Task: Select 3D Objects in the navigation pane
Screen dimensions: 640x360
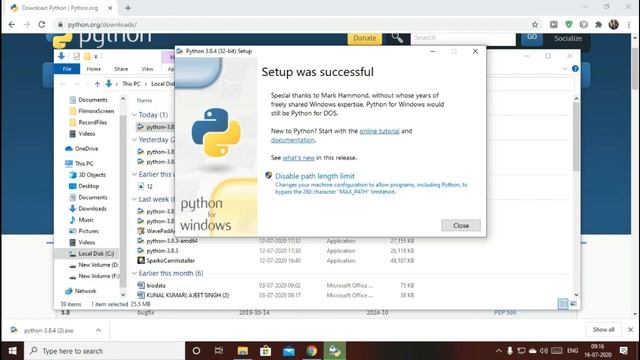Action: tap(92, 175)
